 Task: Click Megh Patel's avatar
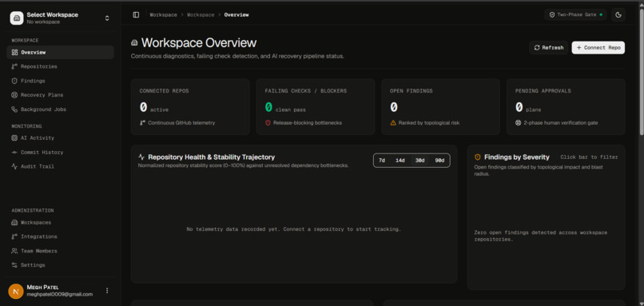[x=16, y=291]
